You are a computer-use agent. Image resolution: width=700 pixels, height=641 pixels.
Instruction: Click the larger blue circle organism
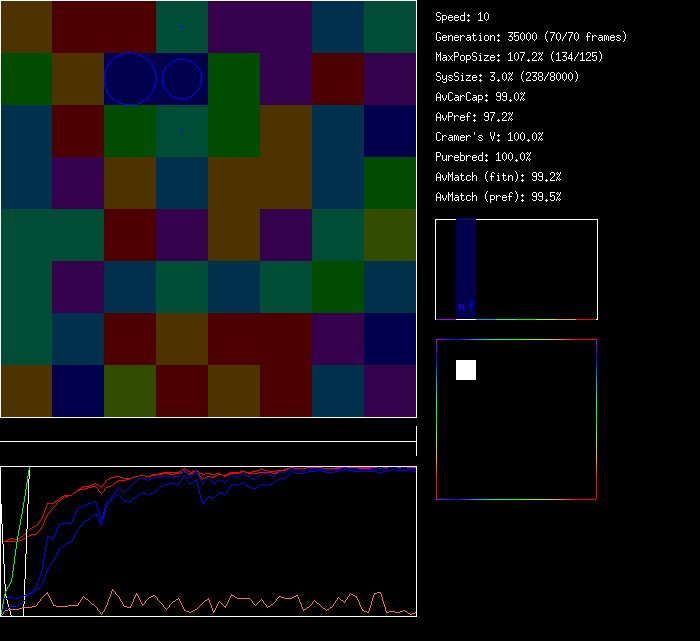(x=130, y=79)
